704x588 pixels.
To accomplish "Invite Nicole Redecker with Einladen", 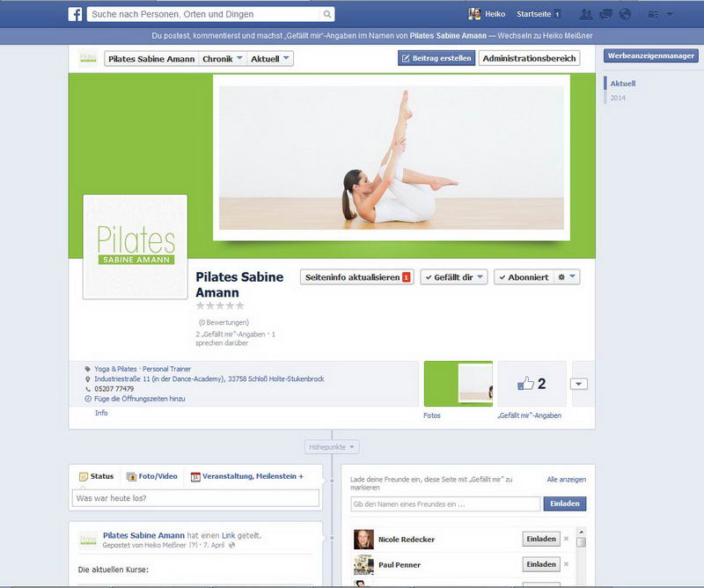I will (541, 539).
